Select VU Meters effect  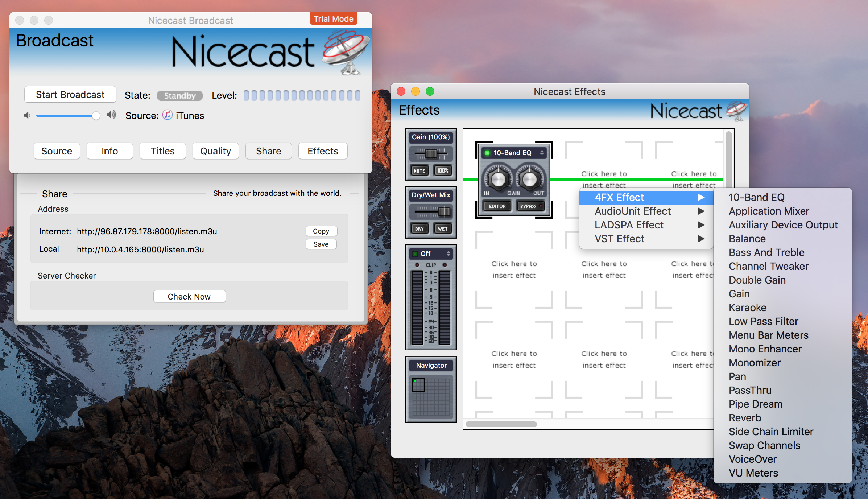[782, 473]
